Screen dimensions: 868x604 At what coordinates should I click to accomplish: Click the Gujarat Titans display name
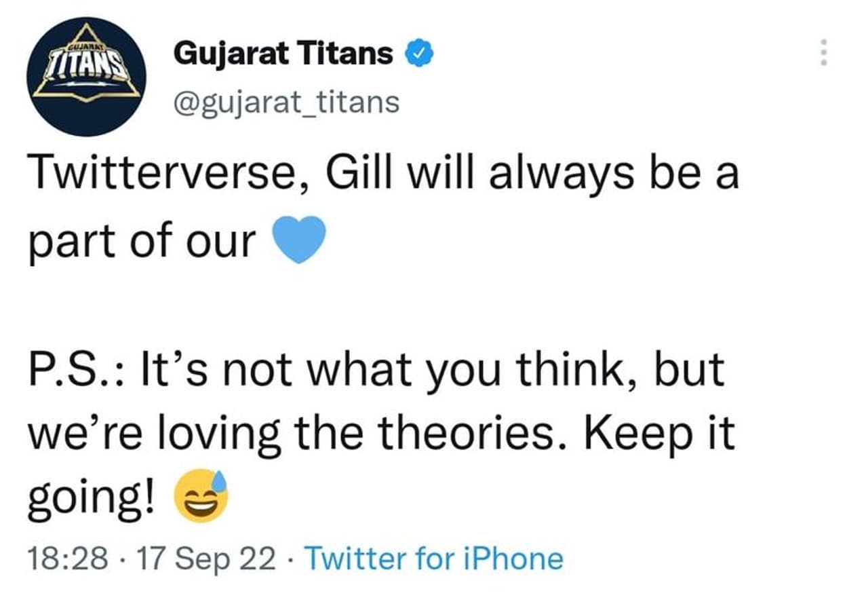[283, 53]
